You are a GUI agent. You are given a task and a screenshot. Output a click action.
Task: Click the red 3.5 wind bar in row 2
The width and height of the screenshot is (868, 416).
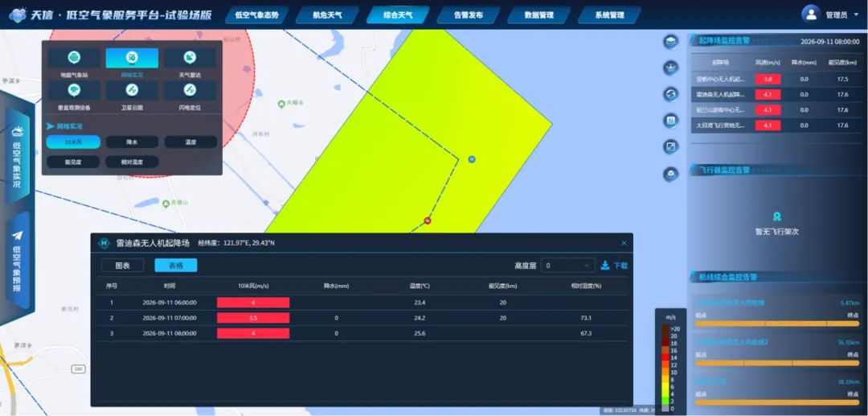tap(253, 318)
